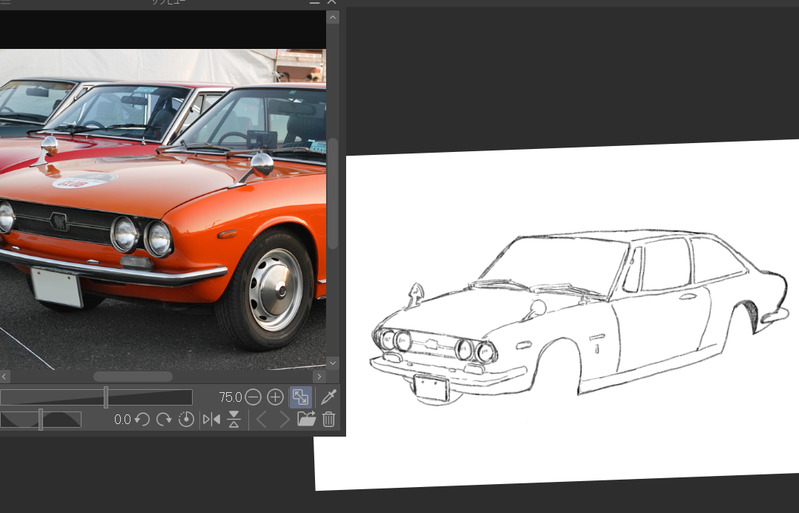Click the Sub View zoom slider
The height and width of the screenshot is (513, 799).
pyautogui.click(x=96, y=397)
